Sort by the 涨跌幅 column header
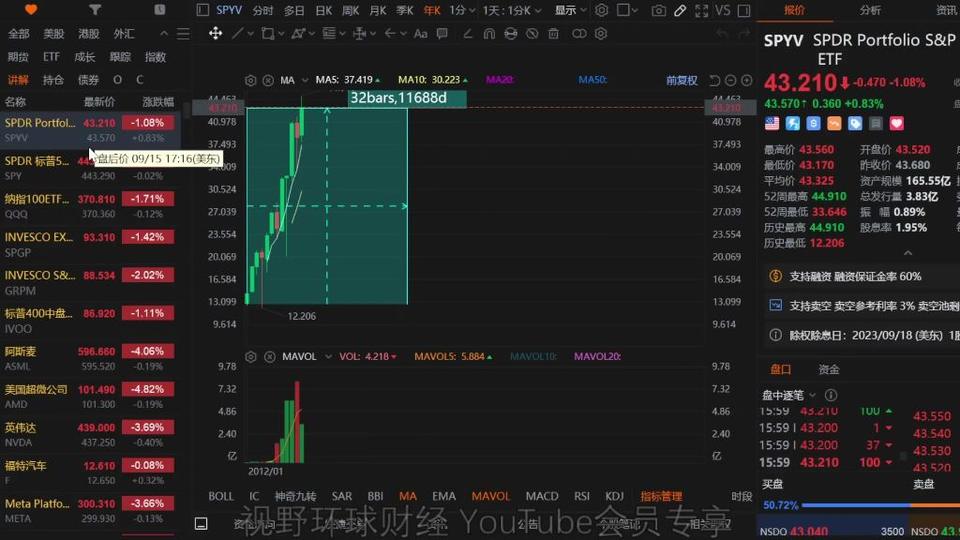The width and height of the screenshot is (960, 540). pyautogui.click(x=158, y=102)
